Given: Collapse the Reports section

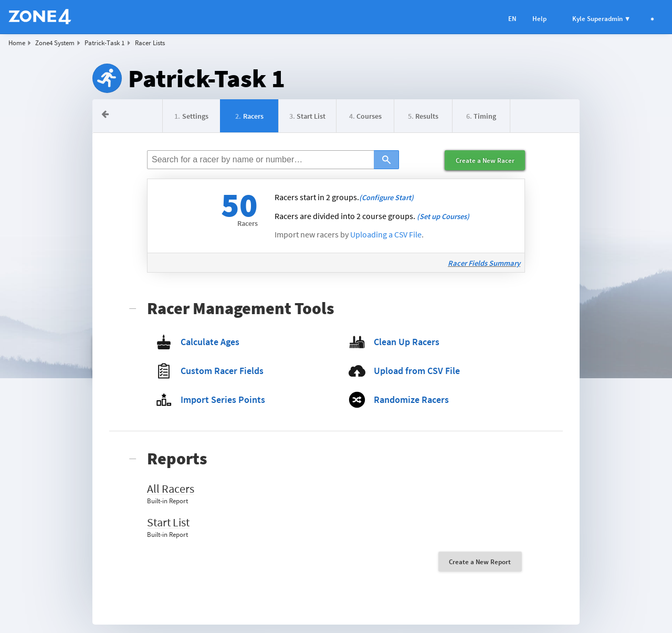Looking at the screenshot, I should coord(133,459).
